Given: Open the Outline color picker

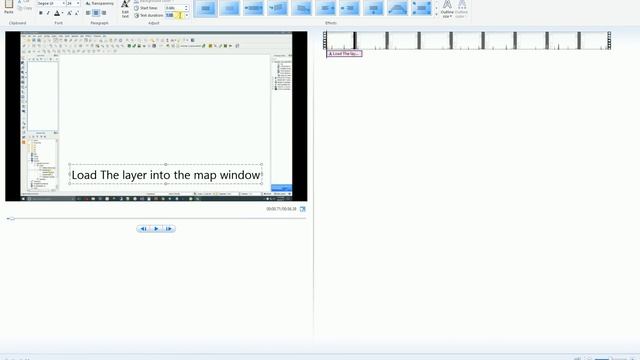Looking at the screenshot, I should pos(461,9).
